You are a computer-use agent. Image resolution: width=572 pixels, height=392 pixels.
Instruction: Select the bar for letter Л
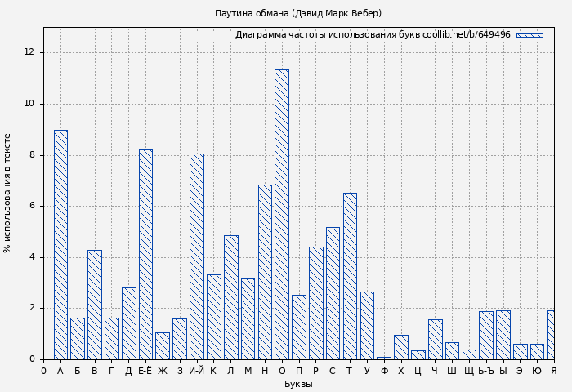click(x=230, y=297)
